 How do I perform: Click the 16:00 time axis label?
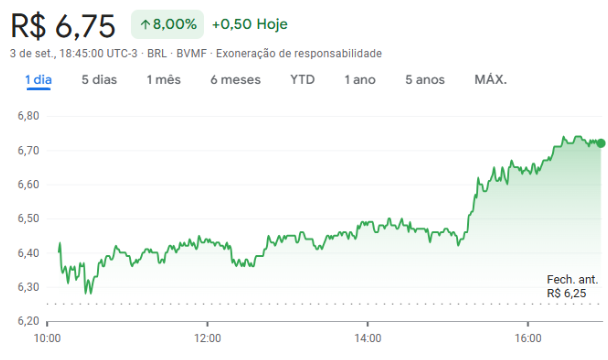[x=528, y=338]
